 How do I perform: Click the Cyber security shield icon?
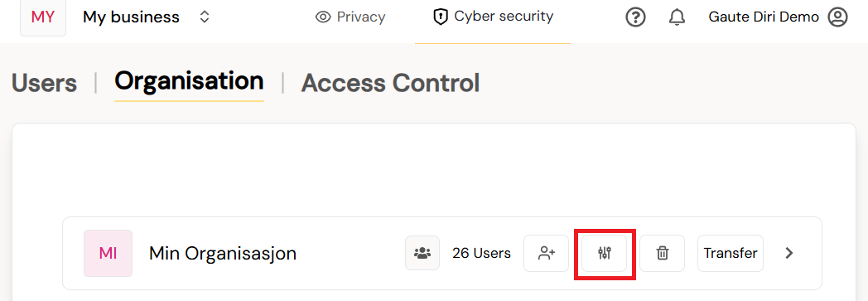pos(440,17)
